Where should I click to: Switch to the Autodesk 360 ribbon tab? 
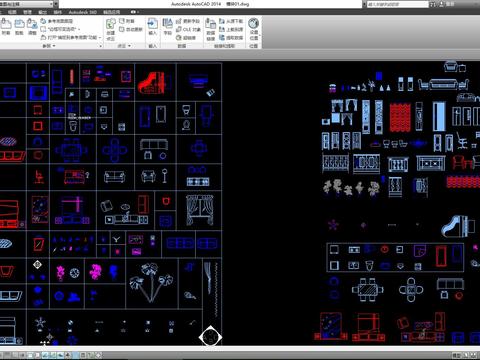83,12
